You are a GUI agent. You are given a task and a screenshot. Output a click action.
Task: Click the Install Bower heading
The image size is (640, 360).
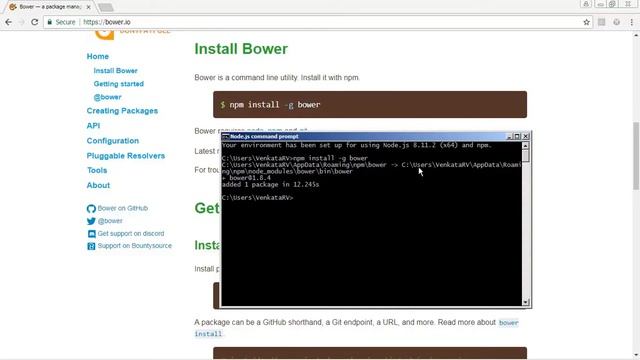pos(241,49)
